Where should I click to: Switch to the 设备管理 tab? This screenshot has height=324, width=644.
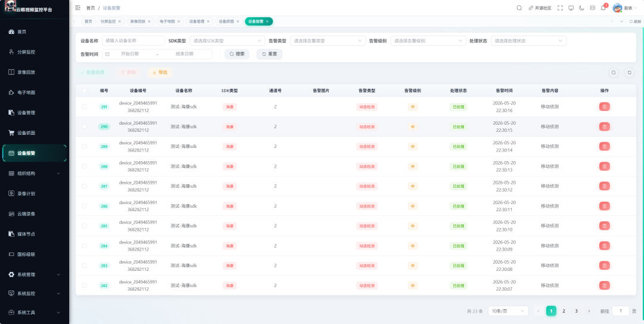(197, 21)
